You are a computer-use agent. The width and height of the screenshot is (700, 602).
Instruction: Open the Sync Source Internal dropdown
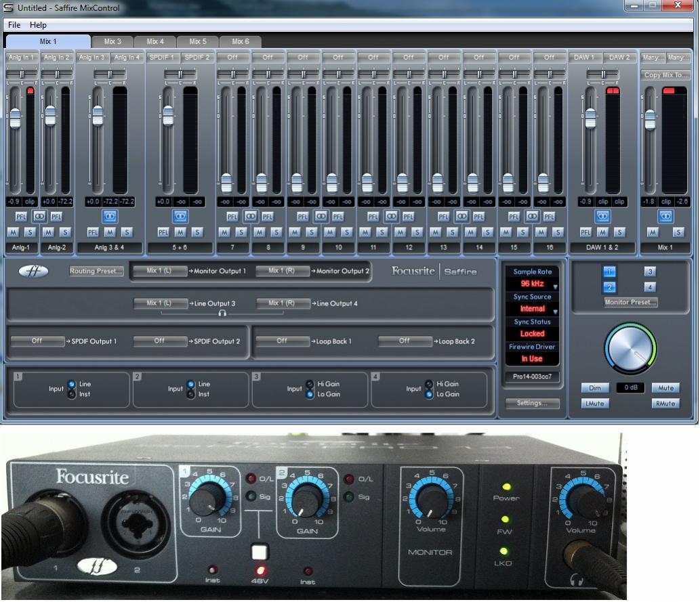(x=532, y=309)
